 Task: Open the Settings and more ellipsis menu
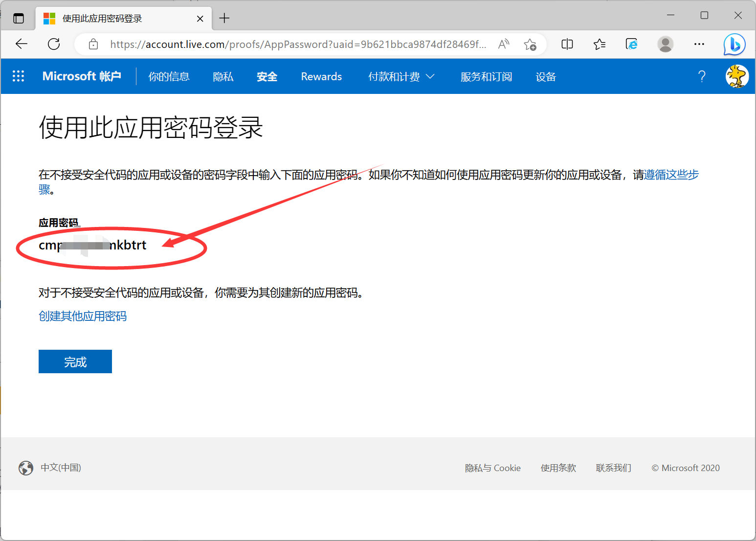click(x=699, y=45)
